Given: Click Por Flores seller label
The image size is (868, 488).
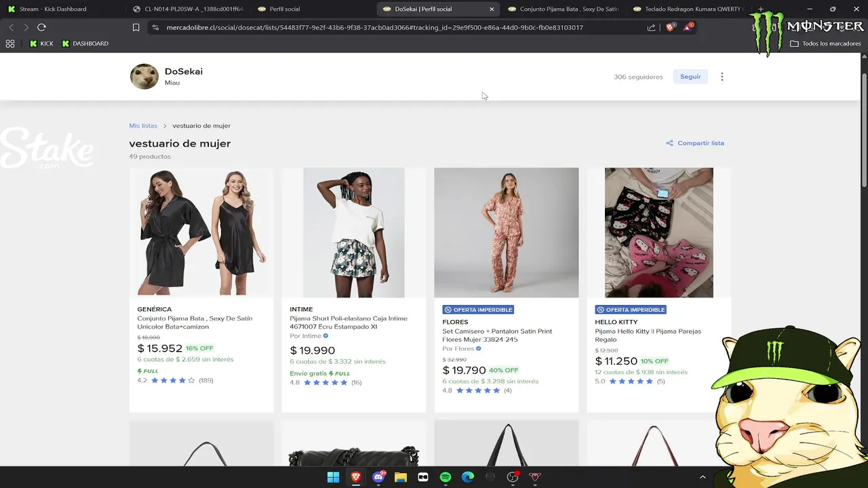Looking at the screenshot, I should click(462, 349).
